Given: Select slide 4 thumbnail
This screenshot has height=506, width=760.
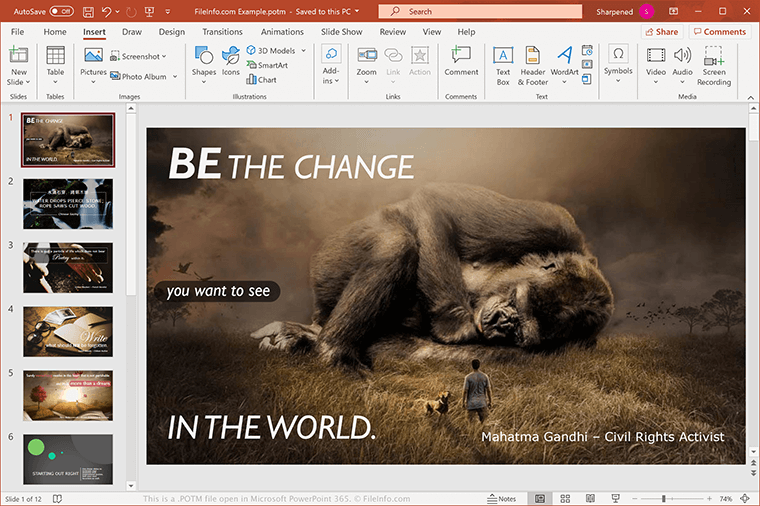Looking at the screenshot, I should [x=68, y=332].
